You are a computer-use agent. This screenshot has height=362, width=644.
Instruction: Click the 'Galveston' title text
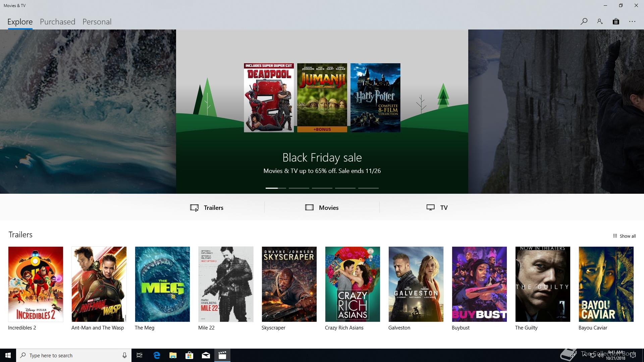coord(399,328)
